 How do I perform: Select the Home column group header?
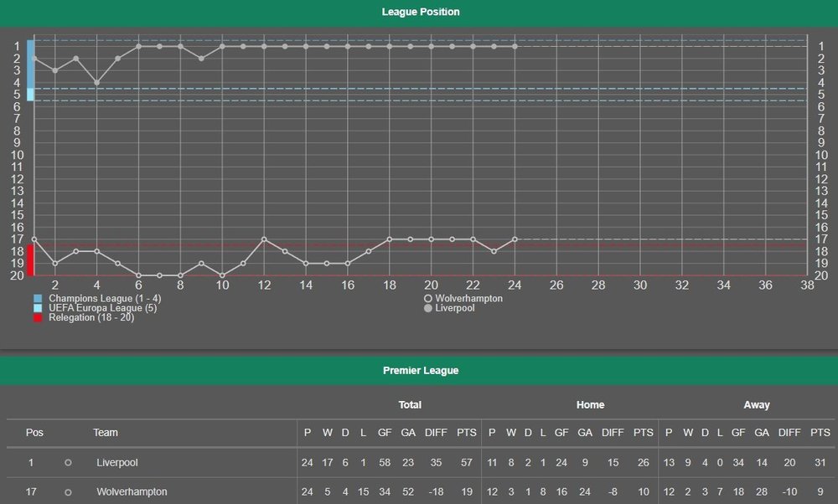[x=590, y=404]
